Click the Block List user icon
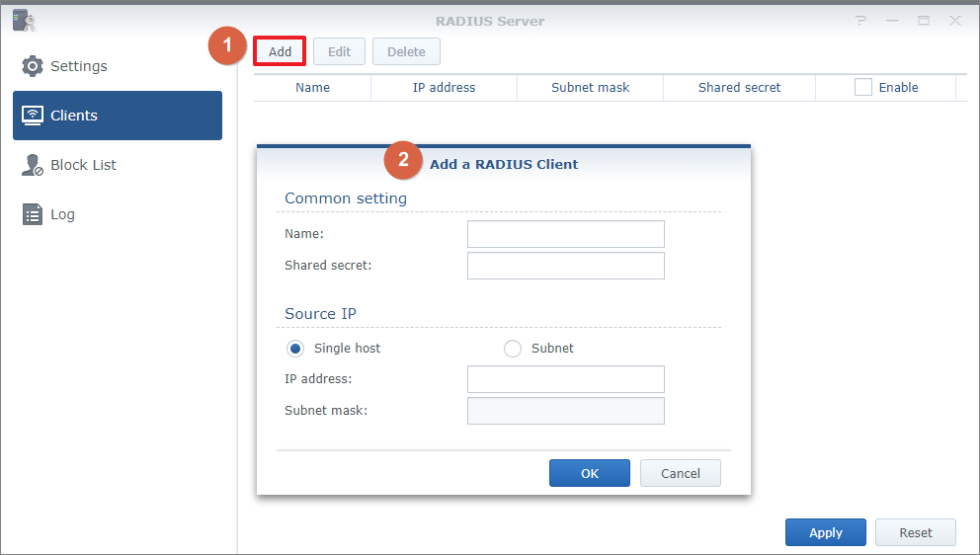The height and width of the screenshot is (555, 980). click(x=33, y=165)
